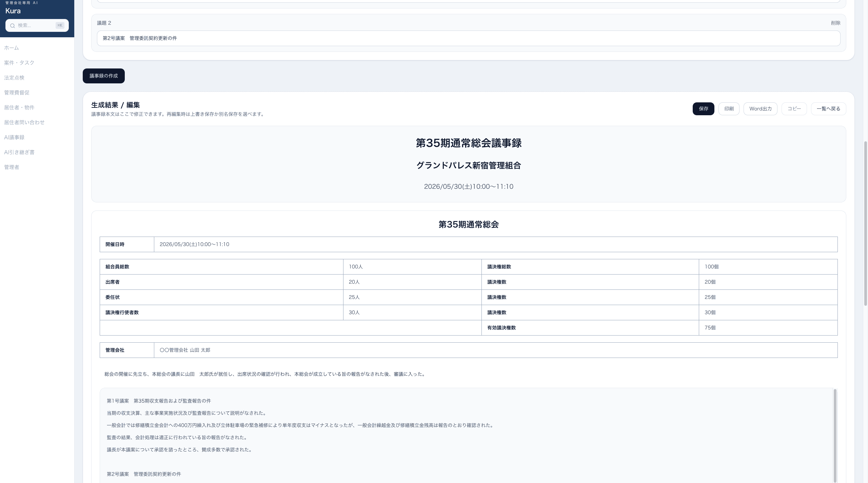Click the 議事録の作成 button

pos(104,76)
